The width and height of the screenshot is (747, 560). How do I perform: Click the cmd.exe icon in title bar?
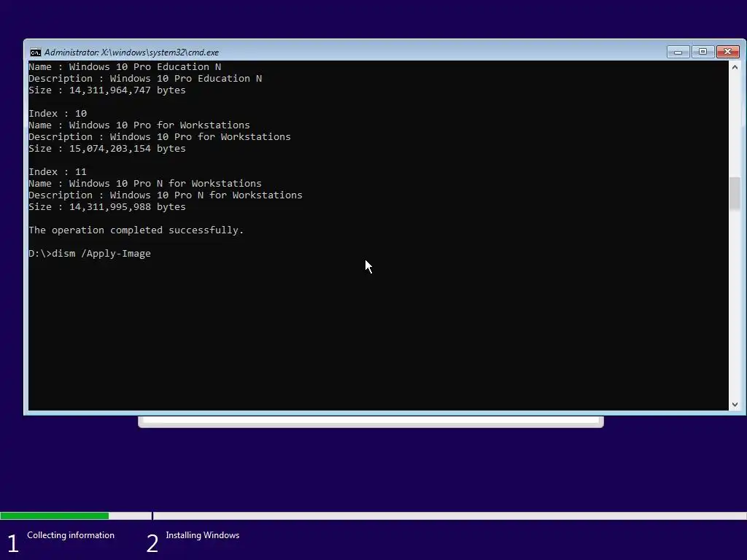pos(35,52)
